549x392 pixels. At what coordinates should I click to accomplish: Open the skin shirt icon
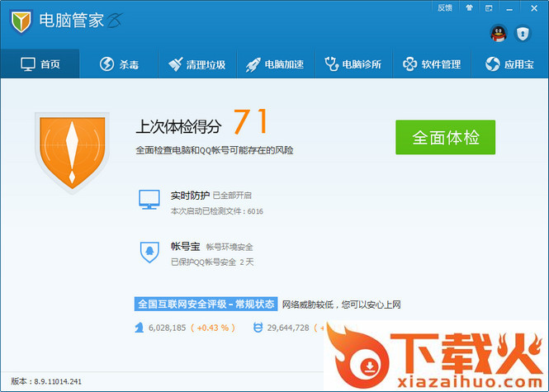pyautogui.click(x=469, y=8)
